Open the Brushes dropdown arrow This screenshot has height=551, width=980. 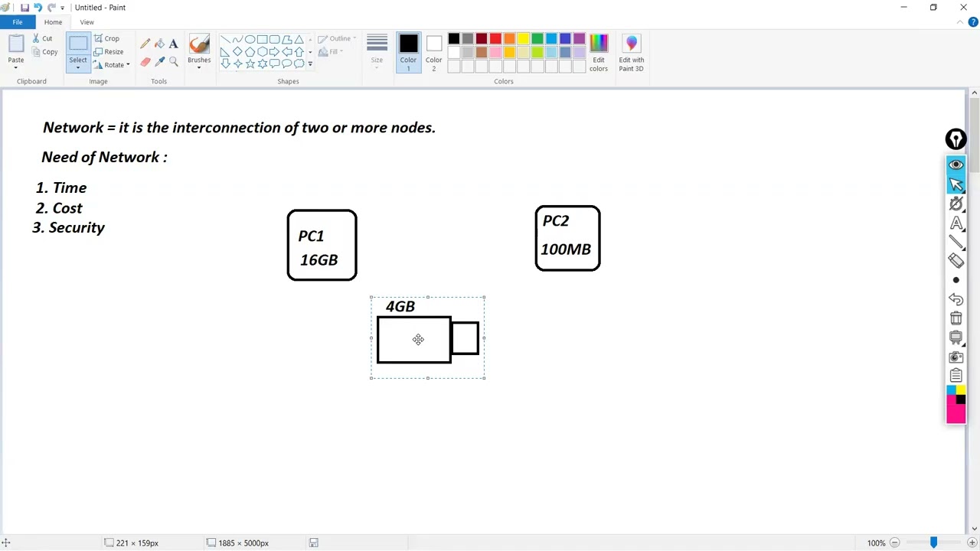coord(199,68)
